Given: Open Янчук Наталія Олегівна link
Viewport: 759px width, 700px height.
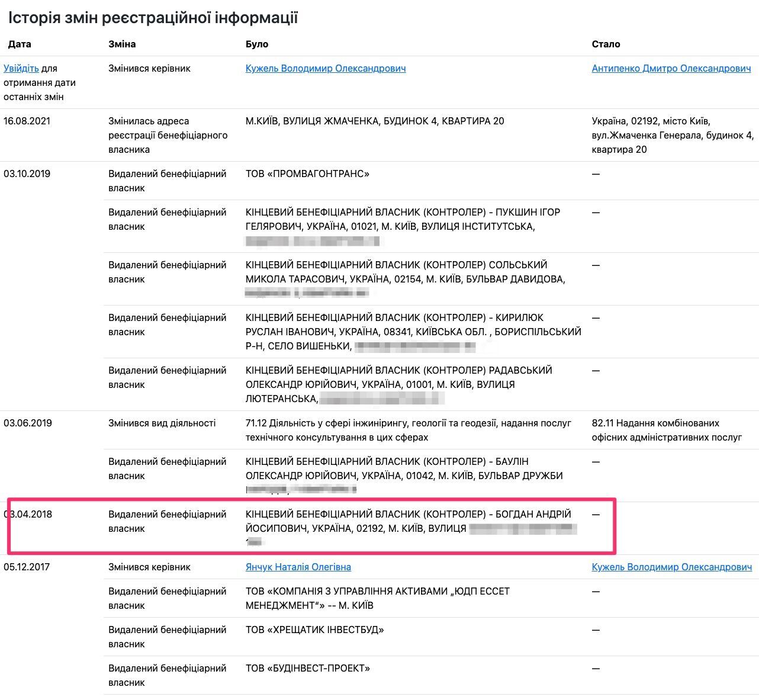Looking at the screenshot, I should pos(298,567).
